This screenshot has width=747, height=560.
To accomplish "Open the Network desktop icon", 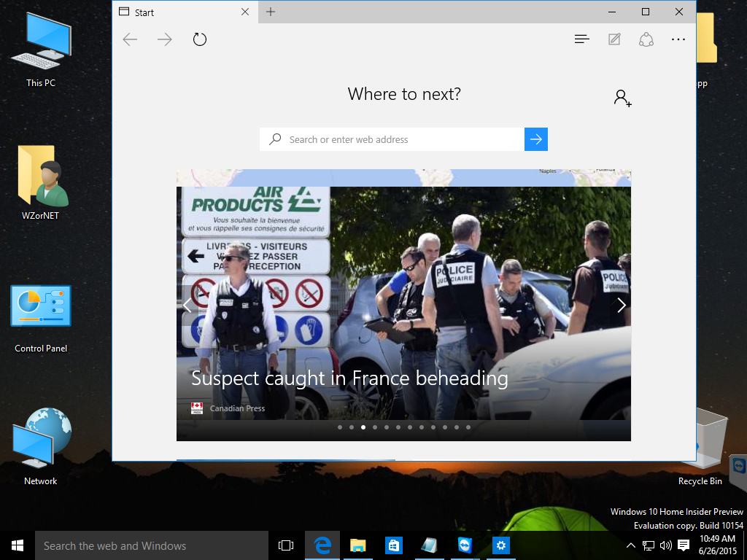I will click(41, 446).
